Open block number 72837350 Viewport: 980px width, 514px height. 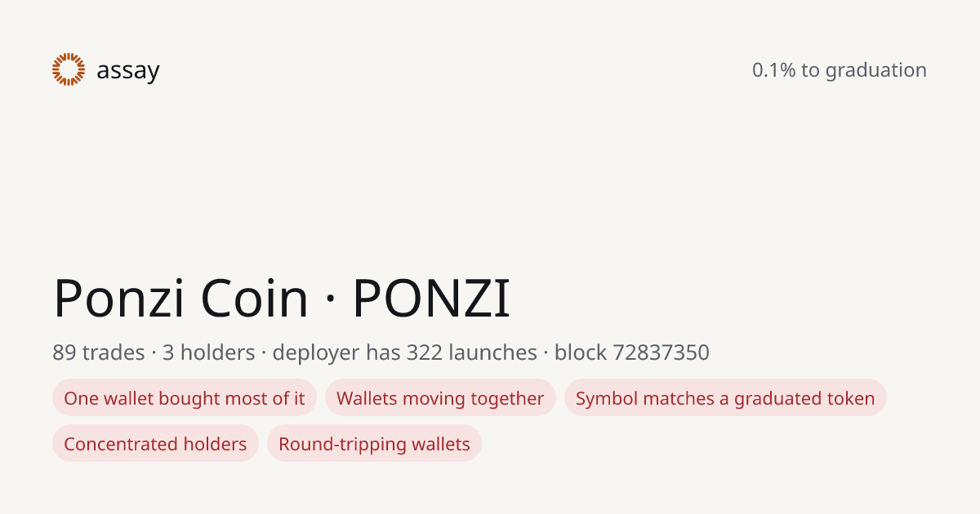tap(661, 352)
